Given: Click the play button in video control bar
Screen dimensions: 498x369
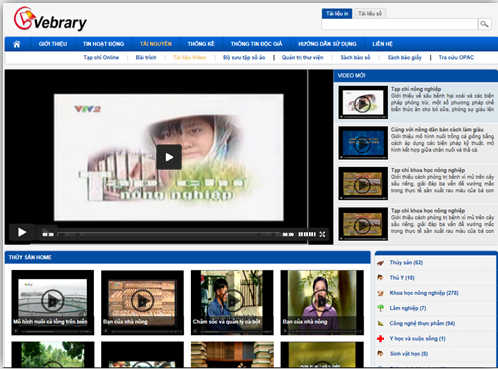Looking at the screenshot, I should [22, 232].
